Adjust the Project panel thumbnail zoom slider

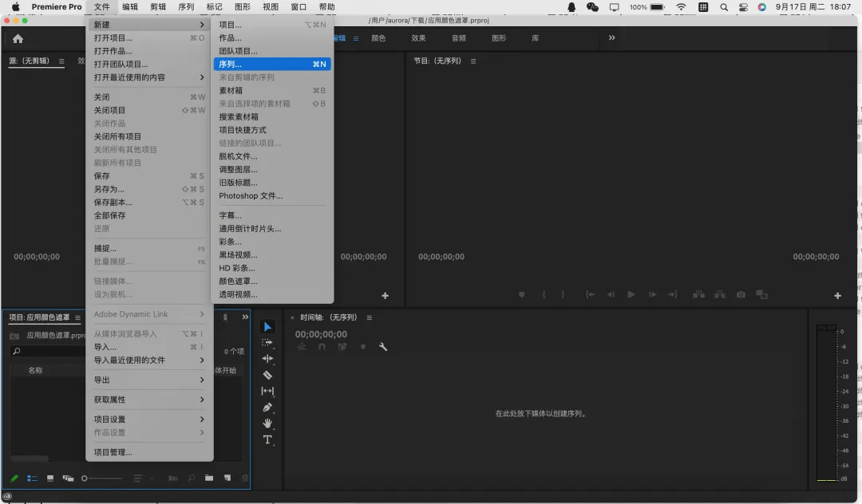(x=101, y=478)
